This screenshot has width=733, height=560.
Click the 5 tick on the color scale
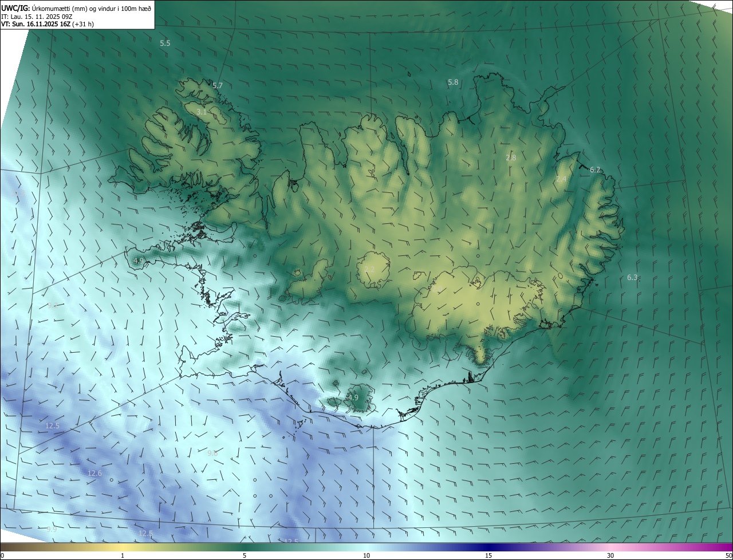245,555
